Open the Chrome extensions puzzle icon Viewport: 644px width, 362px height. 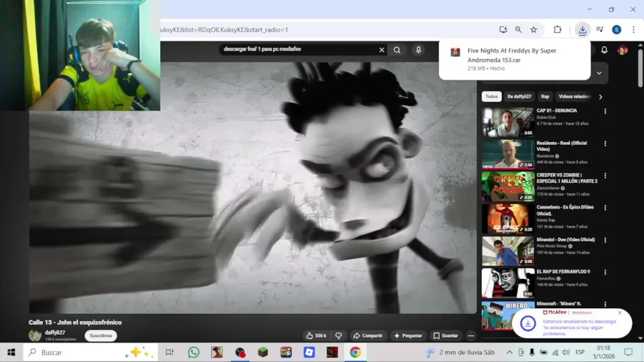tap(557, 30)
